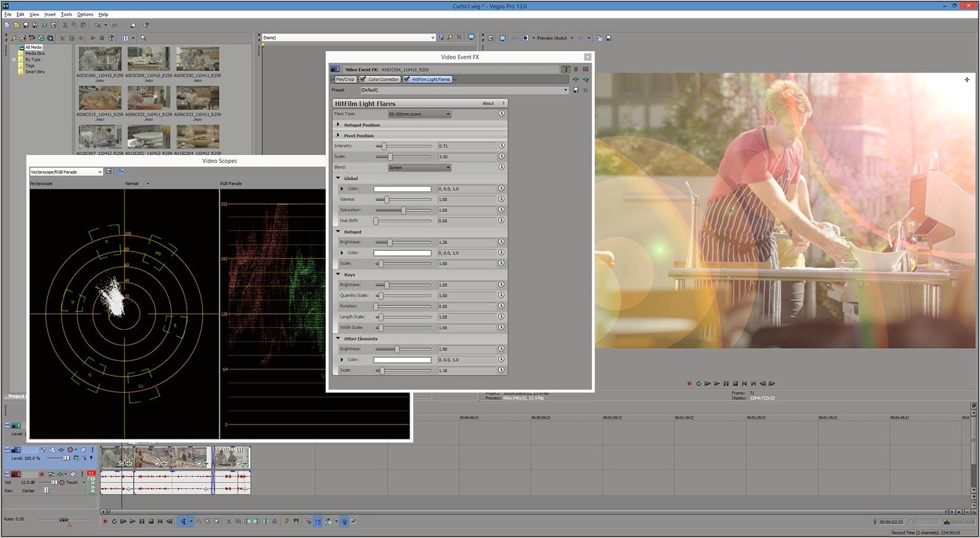
Task: Click About button in HitFilm Light Flares
Action: click(x=488, y=103)
